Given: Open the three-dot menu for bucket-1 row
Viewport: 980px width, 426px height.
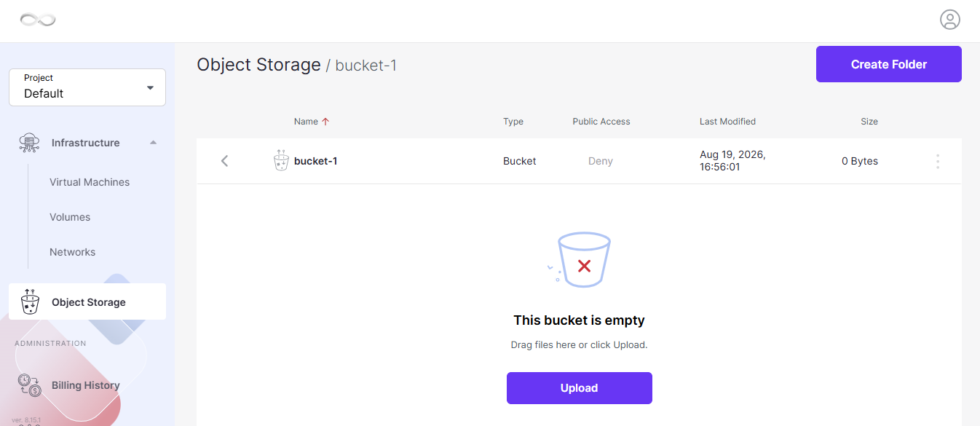Looking at the screenshot, I should [x=938, y=161].
